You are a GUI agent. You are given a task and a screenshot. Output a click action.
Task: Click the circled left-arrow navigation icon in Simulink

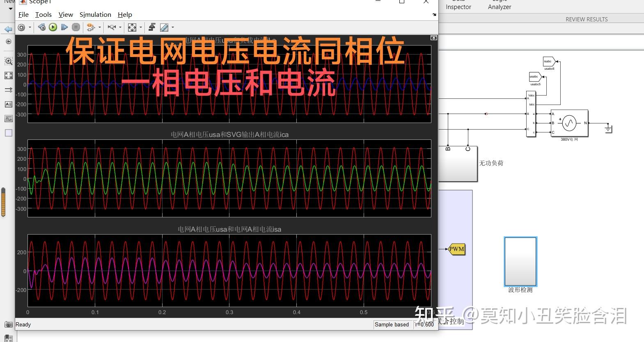(8, 41)
